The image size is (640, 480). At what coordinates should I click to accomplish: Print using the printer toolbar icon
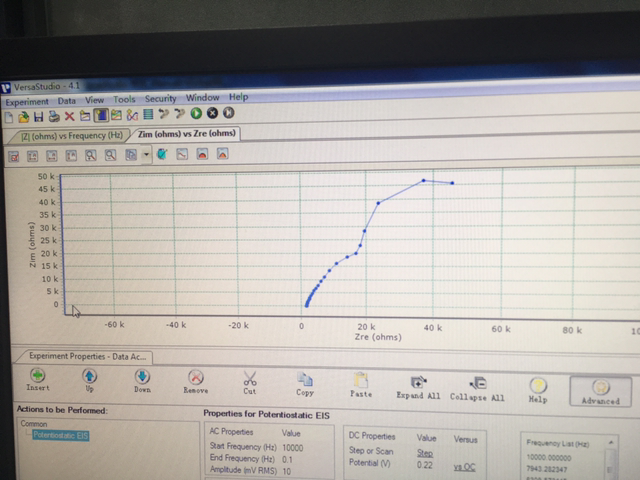tap(54, 117)
